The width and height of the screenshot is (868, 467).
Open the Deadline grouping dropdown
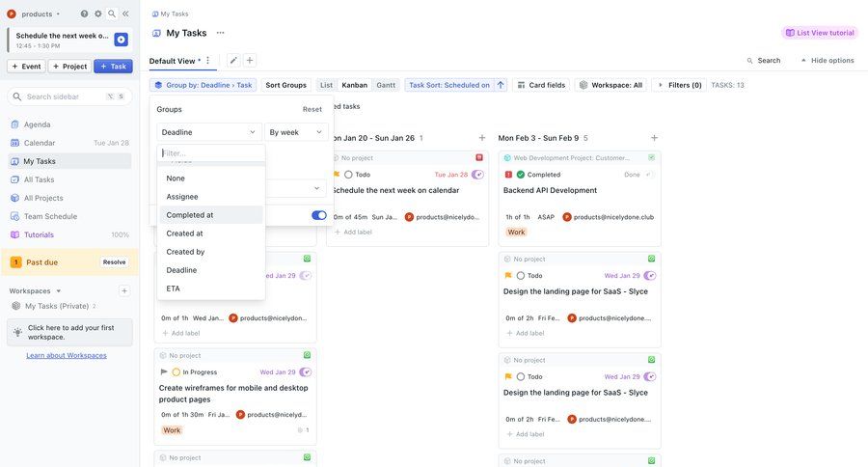tap(208, 132)
